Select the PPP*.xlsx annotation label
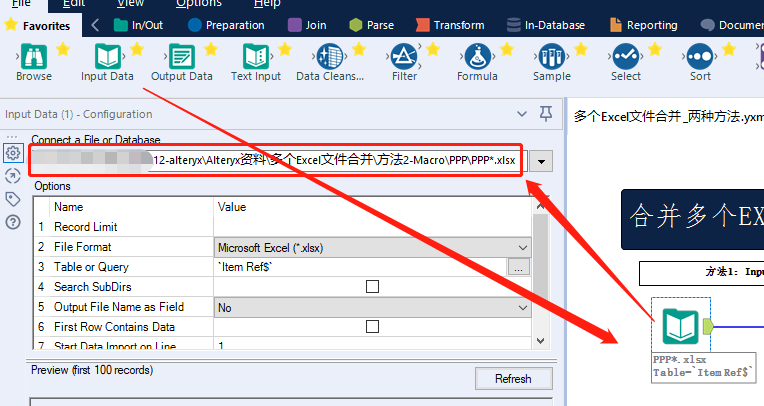764x406 pixels. tap(704, 367)
